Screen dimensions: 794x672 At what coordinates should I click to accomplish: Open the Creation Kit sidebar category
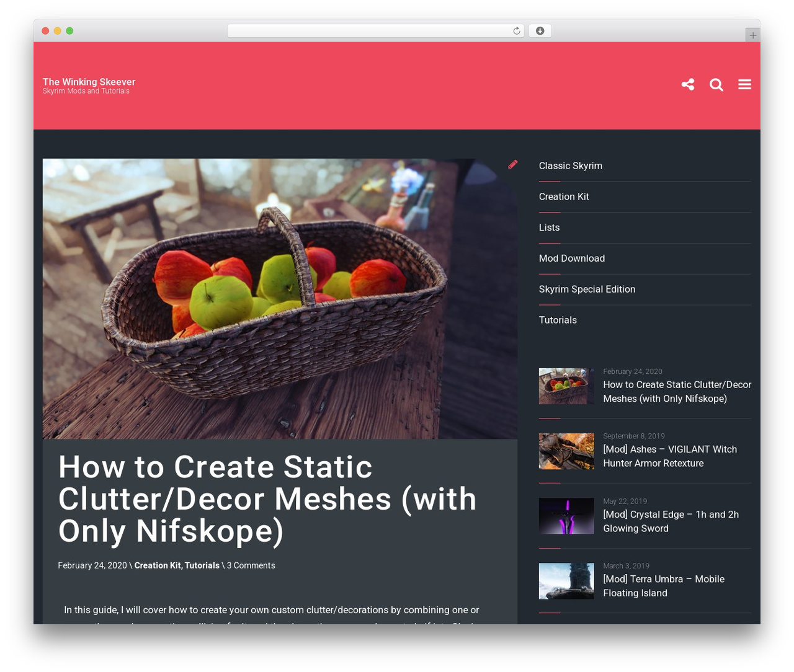click(x=564, y=197)
